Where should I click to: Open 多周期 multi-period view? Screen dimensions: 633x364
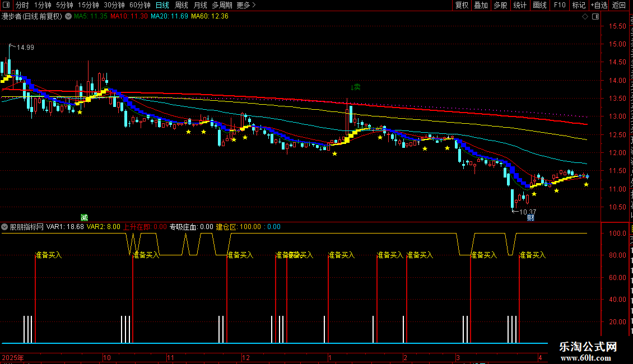click(222, 5)
